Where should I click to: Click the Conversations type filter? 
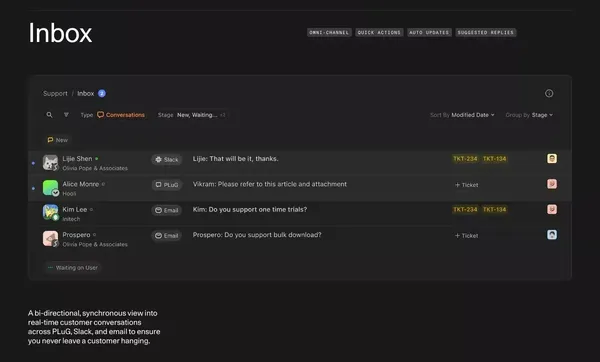[x=121, y=115]
